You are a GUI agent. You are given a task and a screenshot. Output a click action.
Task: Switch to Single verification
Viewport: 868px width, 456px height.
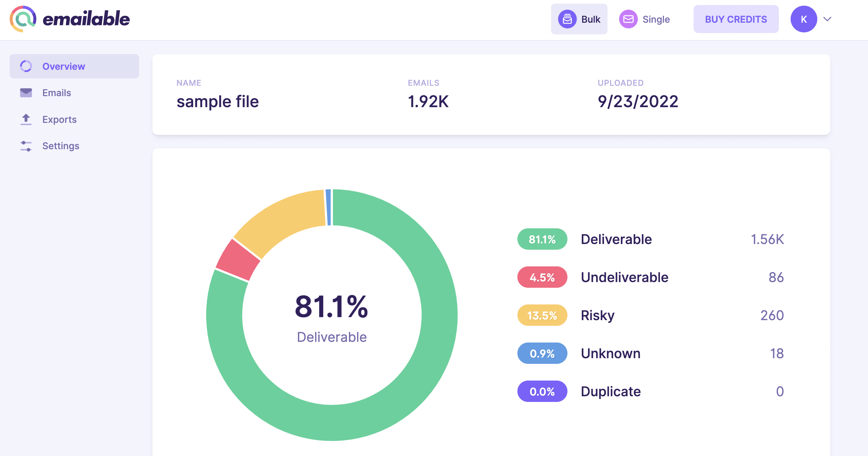click(x=644, y=19)
